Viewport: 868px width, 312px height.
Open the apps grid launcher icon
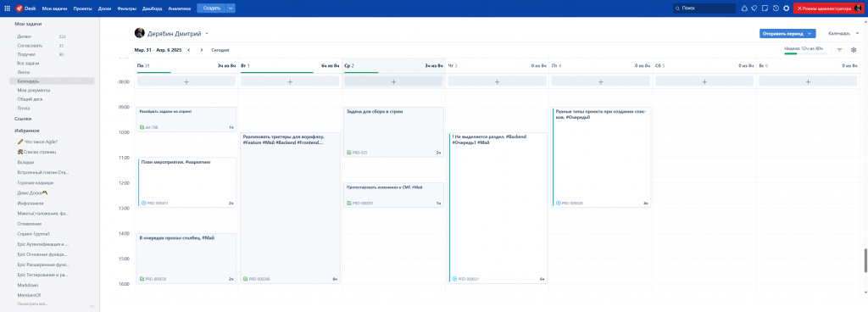point(7,8)
